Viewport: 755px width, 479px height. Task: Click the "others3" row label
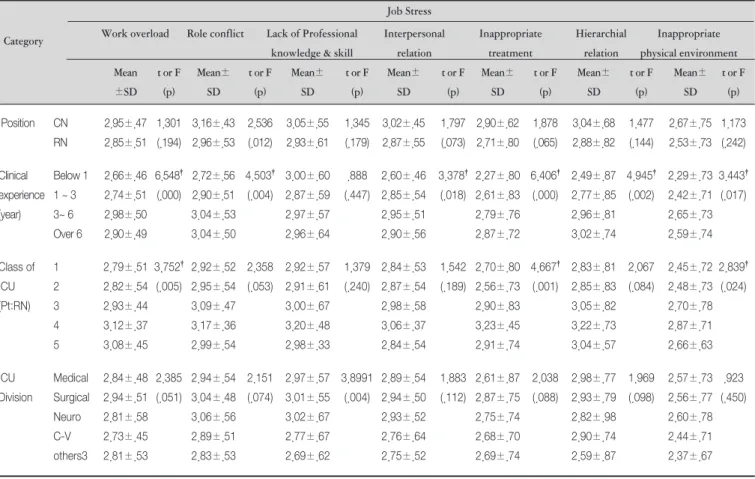(x=70, y=456)
